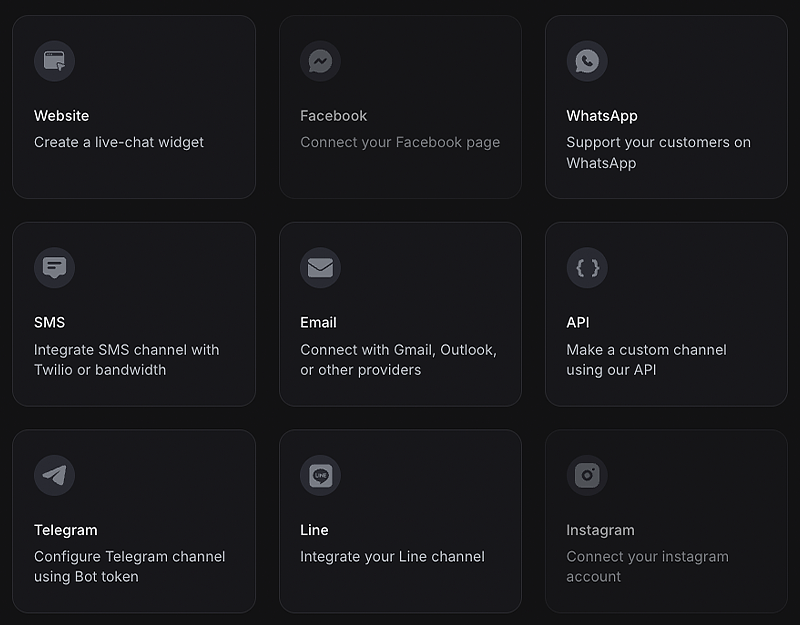Click the Email envelope icon
The height and width of the screenshot is (625, 800).
[320, 268]
